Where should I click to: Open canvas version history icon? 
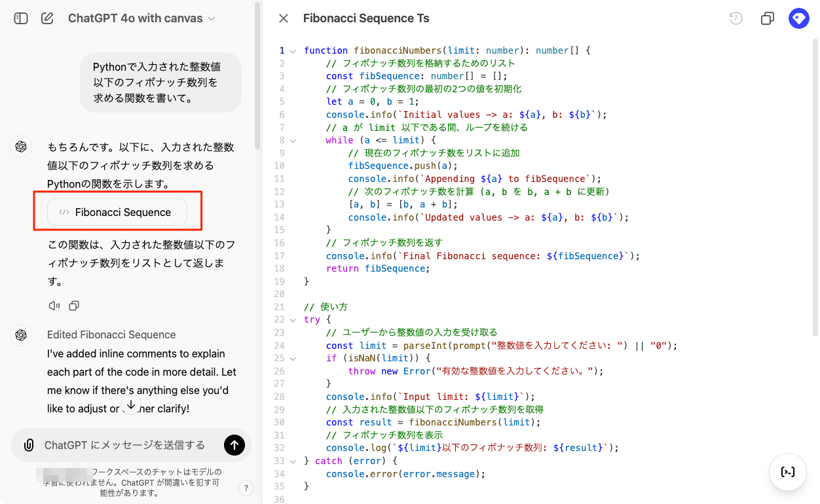click(736, 18)
